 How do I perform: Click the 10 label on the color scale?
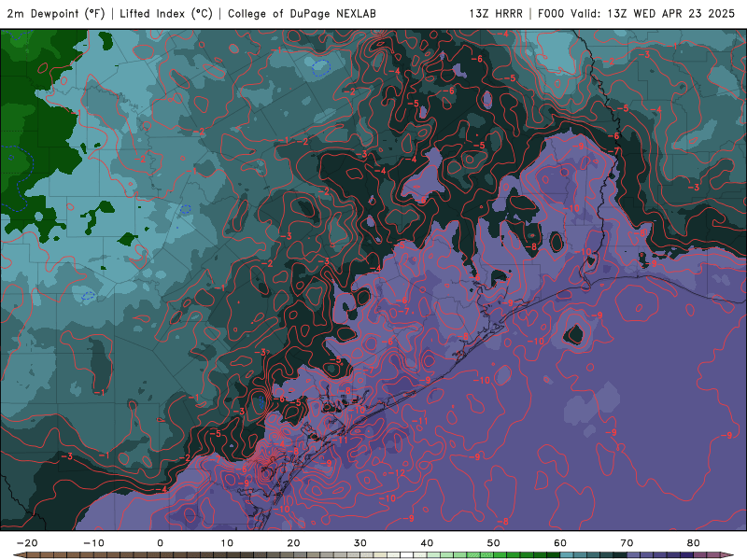(227, 543)
